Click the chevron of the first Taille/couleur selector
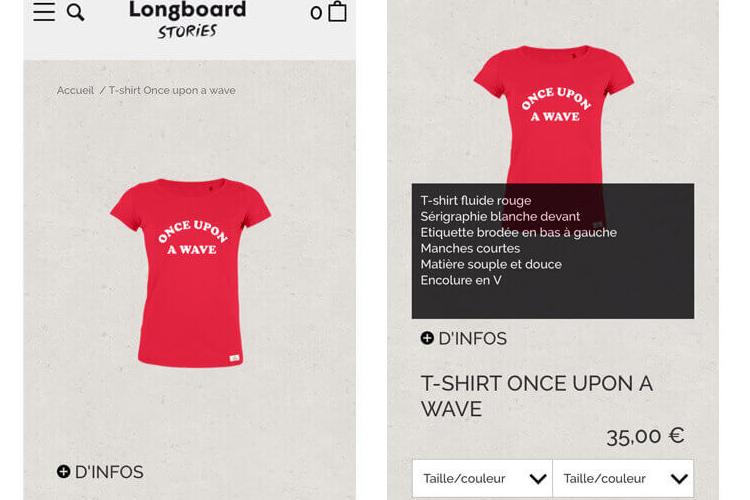This screenshot has width=750, height=500. coord(538,478)
